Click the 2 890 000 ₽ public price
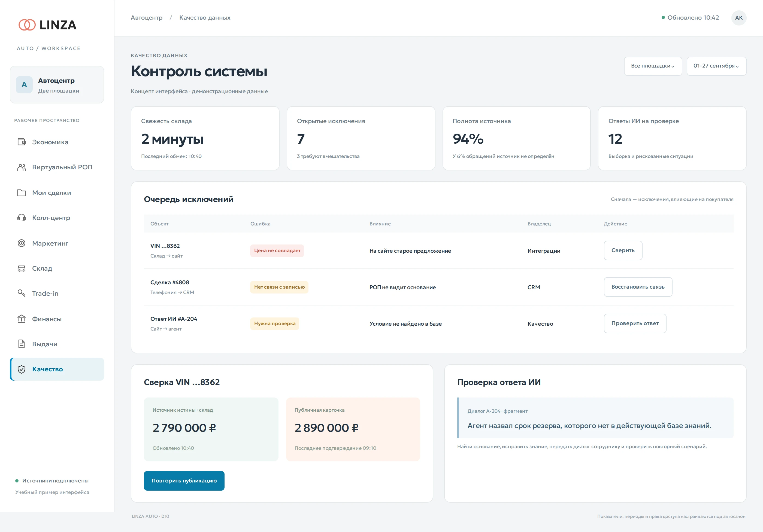 [x=326, y=428]
